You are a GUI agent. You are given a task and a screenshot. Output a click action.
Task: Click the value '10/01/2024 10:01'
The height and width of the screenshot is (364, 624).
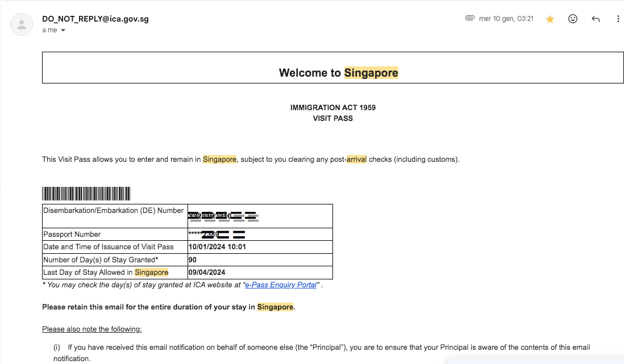pyautogui.click(x=217, y=247)
